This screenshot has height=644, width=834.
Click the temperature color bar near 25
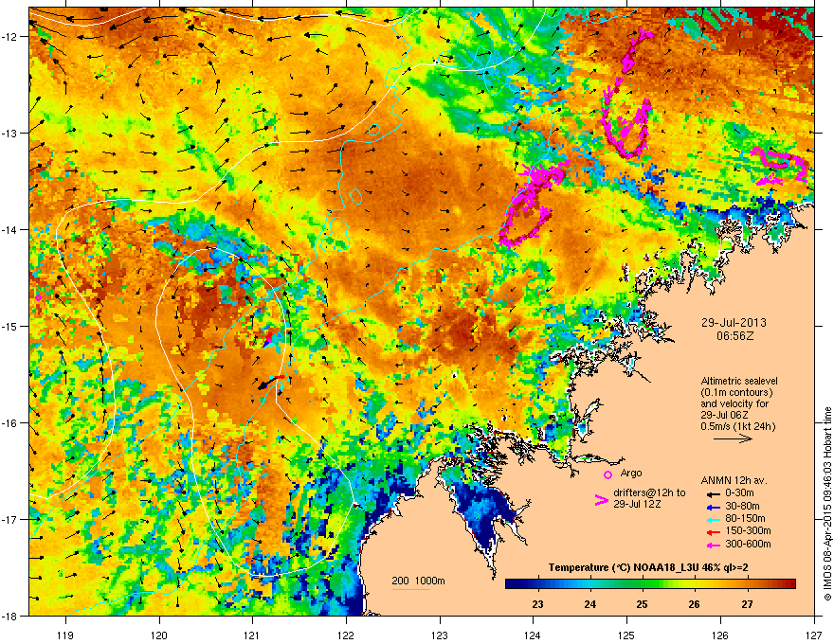tap(643, 584)
